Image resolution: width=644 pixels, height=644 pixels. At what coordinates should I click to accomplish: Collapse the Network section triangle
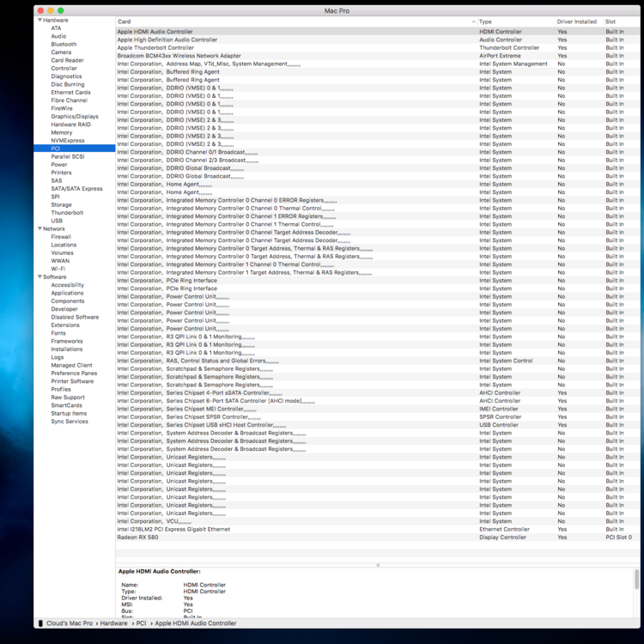click(39, 228)
